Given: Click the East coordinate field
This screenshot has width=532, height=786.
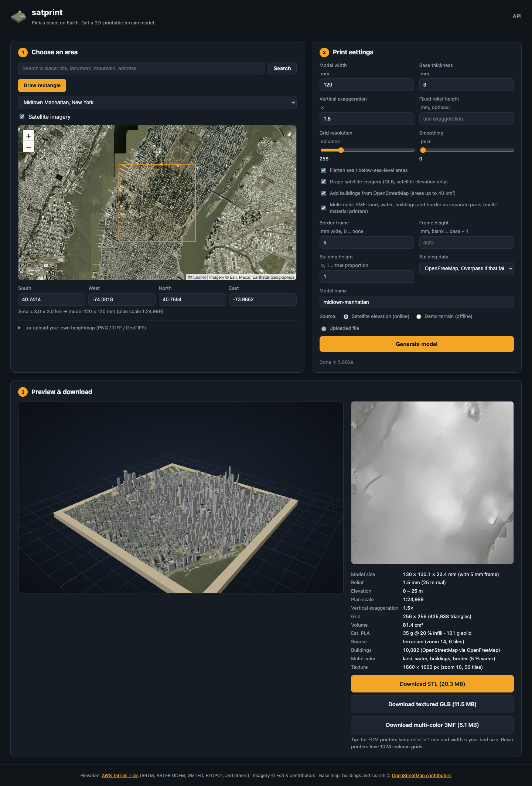Looking at the screenshot, I should [x=263, y=299].
